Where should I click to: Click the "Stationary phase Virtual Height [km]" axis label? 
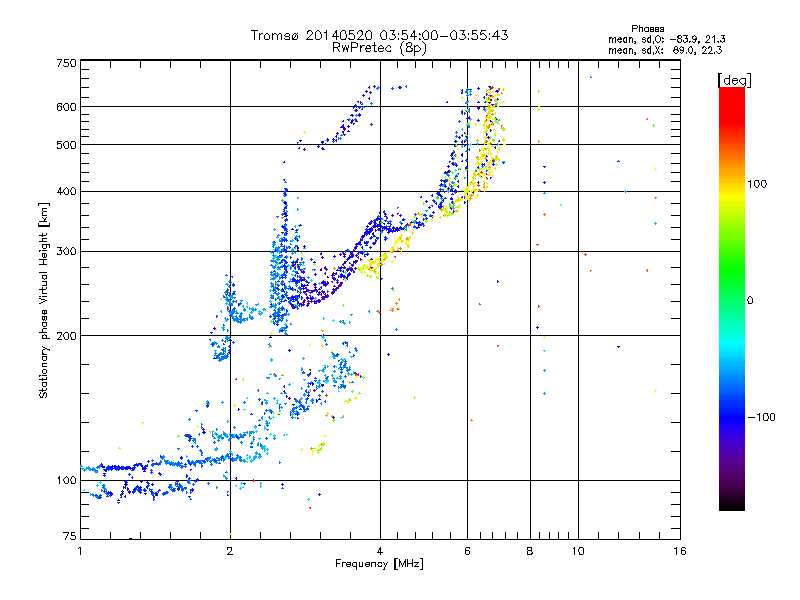click(44, 301)
